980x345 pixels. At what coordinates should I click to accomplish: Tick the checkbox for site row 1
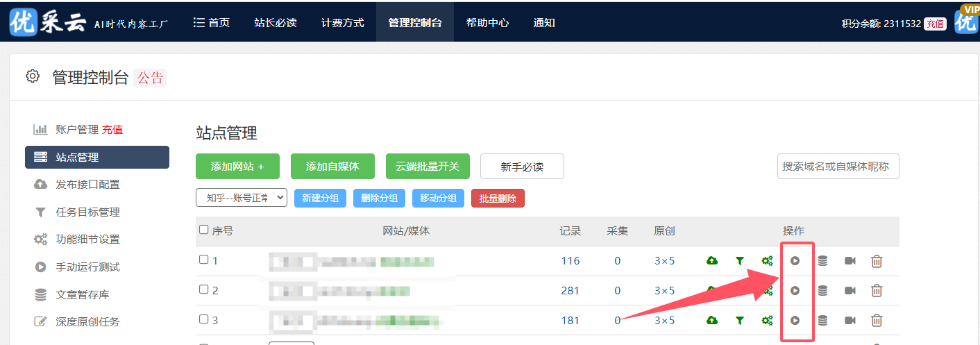(203, 260)
